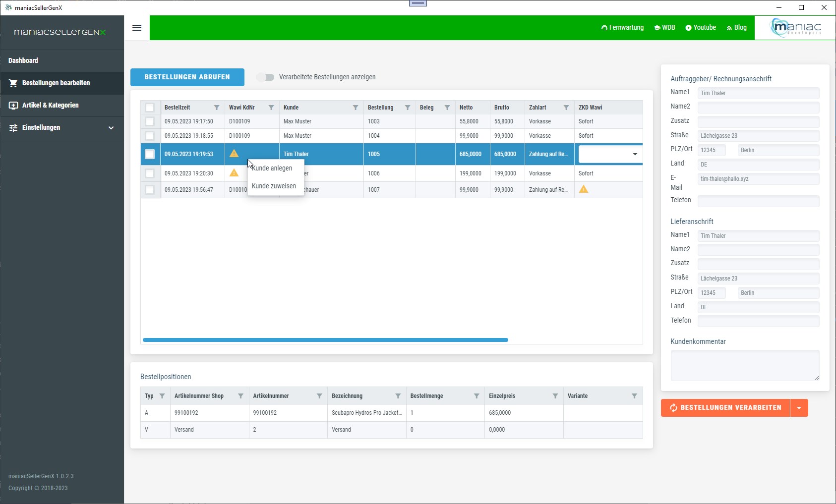Image resolution: width=836 pixels, height=504 pixels.
Task: Filter the Artikelnummer Shop column
Action: pos(240,396)
